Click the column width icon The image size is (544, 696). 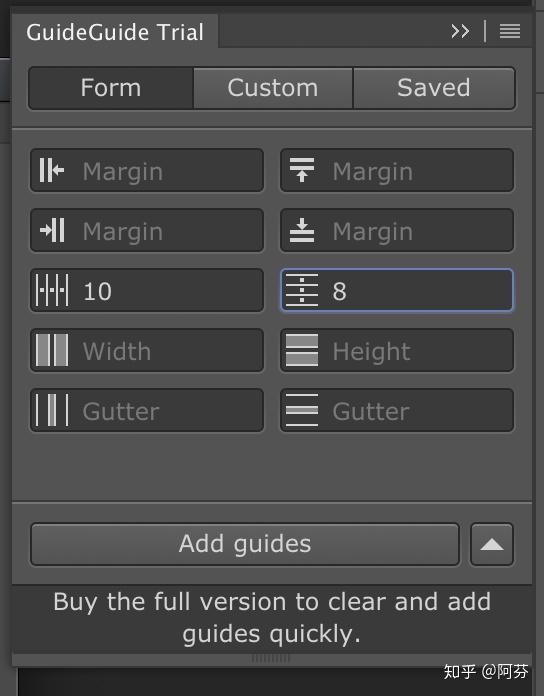[52, 350]
